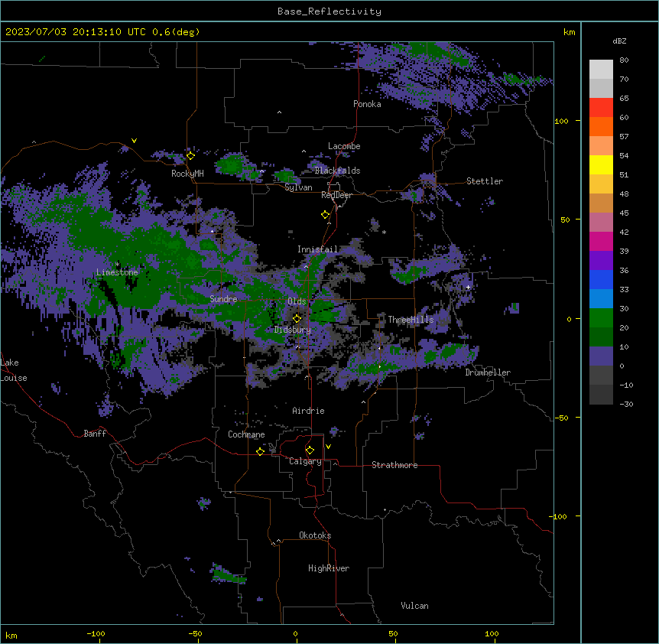Click the legend value 80
659x644 pixels.
tap(624, 60)
